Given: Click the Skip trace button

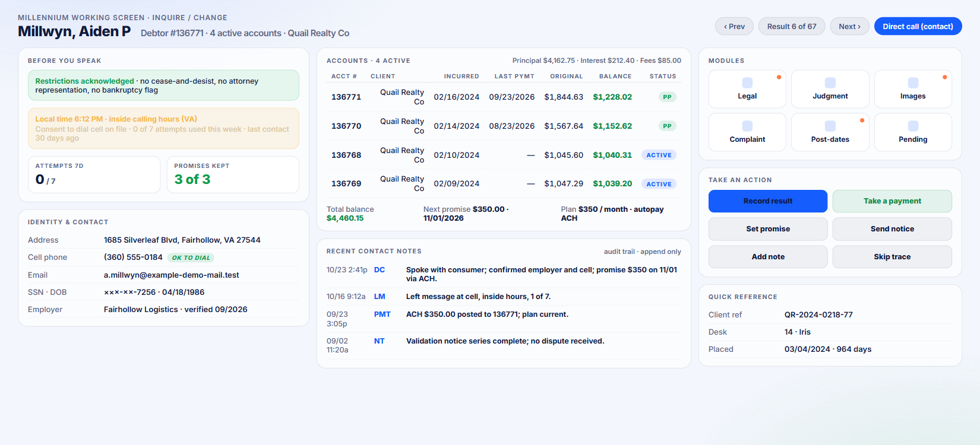Looking at the screenshot, I should coord(892,257).
